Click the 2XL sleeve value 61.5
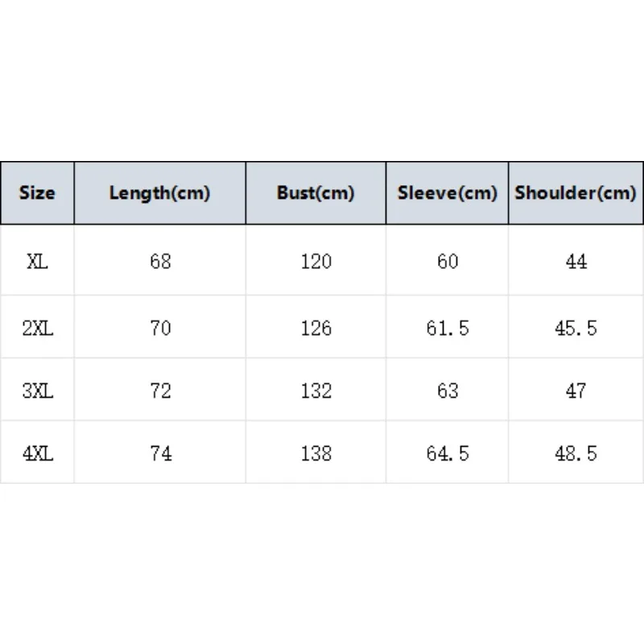This screenshot has height=644, width=644. coord(448,328)
